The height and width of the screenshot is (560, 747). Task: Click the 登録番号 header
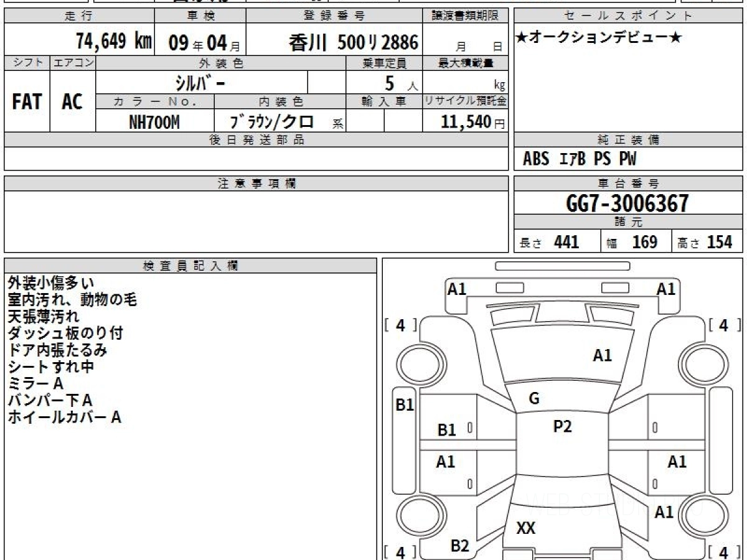click(x=334, y=16)
